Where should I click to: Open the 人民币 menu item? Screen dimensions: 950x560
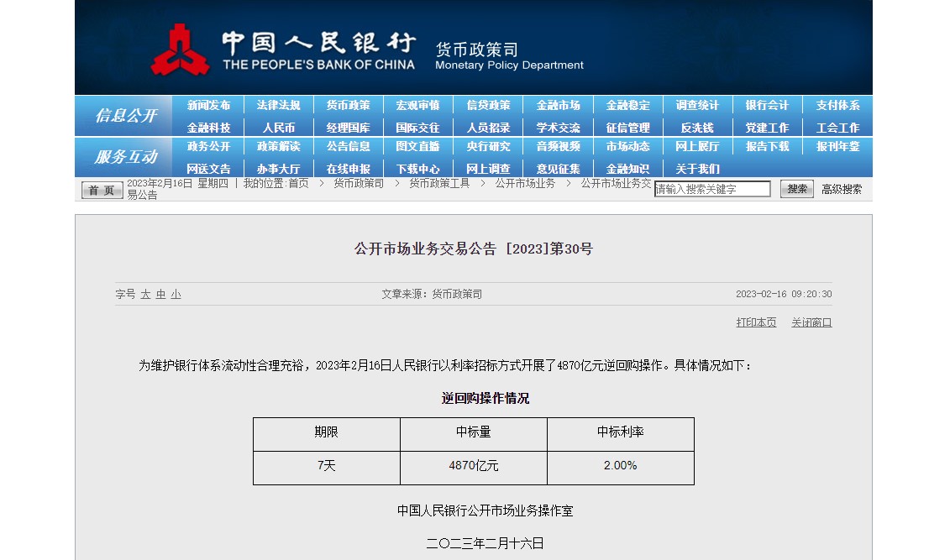tap(279, 128)
